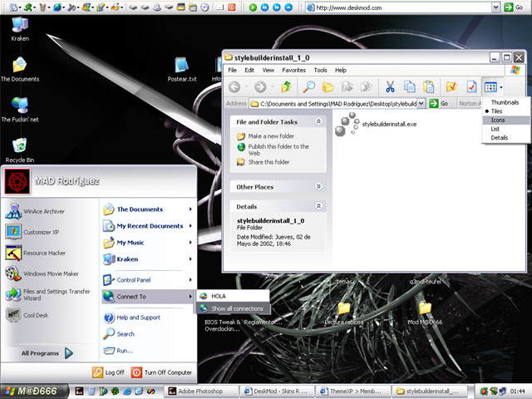The height and width of the screenshot is (399, 532).
Task: Launch WinAce Archiver from Start menu
Action: click(35, 211)
